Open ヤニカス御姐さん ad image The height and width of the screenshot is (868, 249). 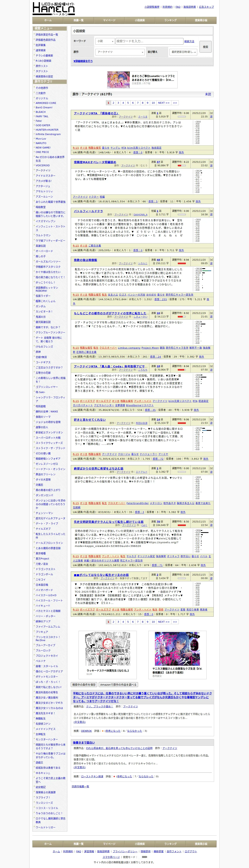(x=177, y=649)
